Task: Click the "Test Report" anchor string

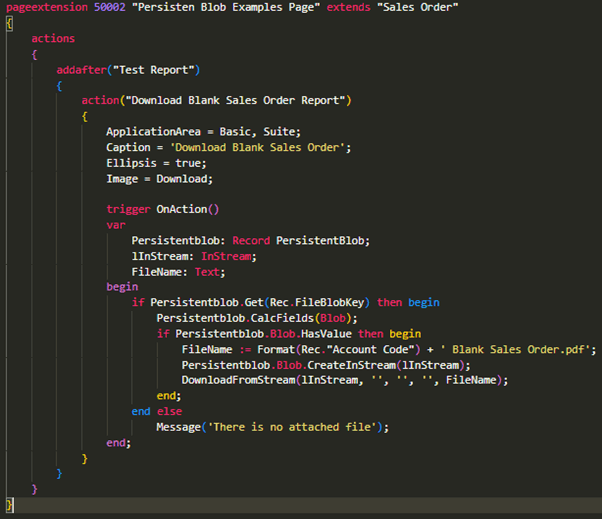Action: (154, 70)
